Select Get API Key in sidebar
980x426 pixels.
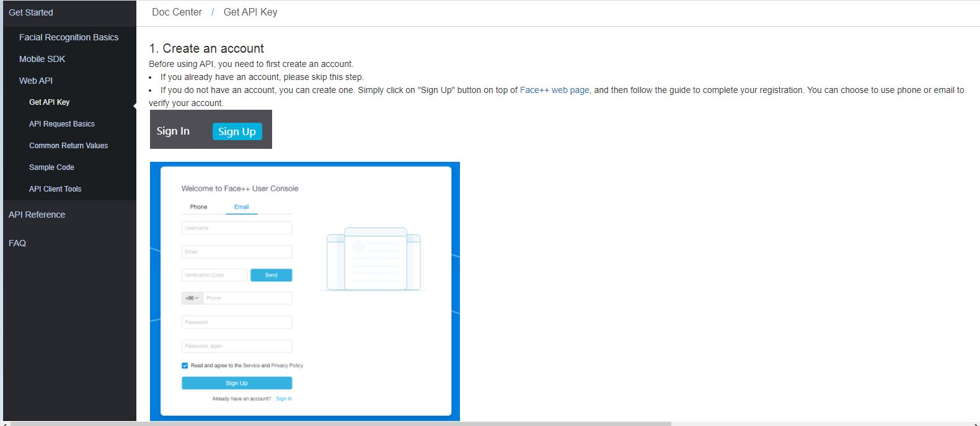[50, 102]
